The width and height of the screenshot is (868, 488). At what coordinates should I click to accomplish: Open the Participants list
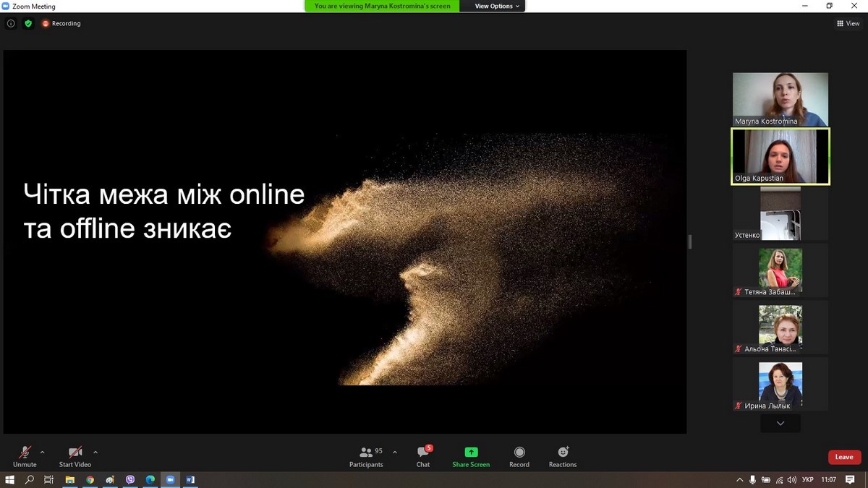tap(367, 453)
